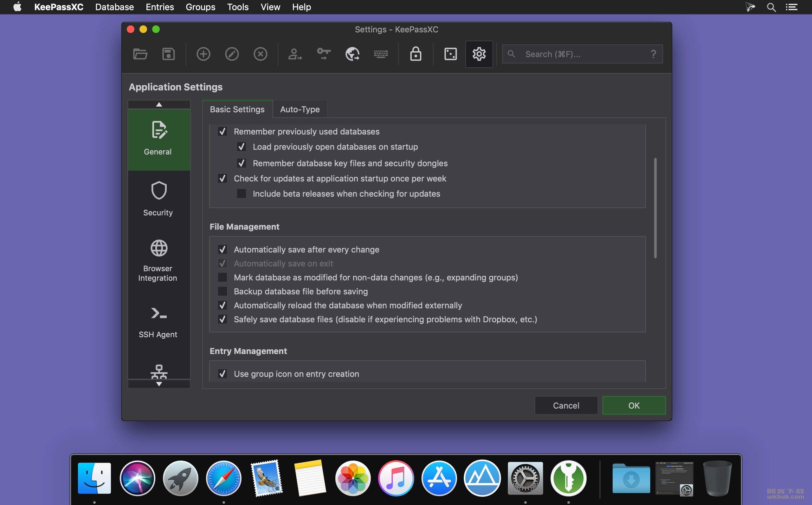The height and width of the screenshot is (505, 812).
Task: Switch to the Auto-Type tab
Action: [300, 109]
